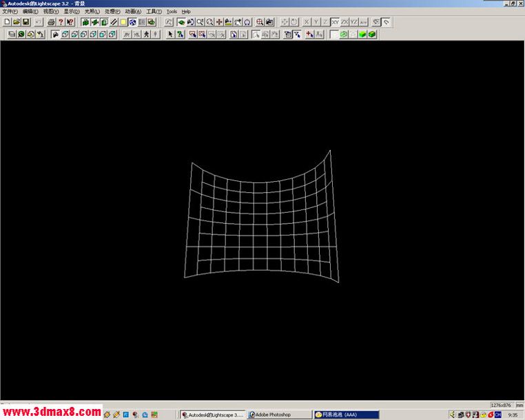Open the 网易泡泡 (AAA) taskbar window
Screen dimensions: 525x420
click(x=347, y=414)
